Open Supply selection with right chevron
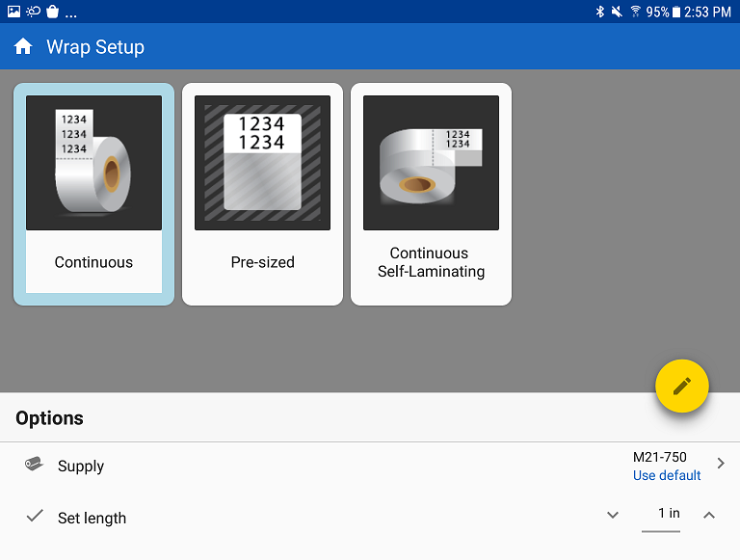Screen dimensions: 740x560 coord(721,463)
